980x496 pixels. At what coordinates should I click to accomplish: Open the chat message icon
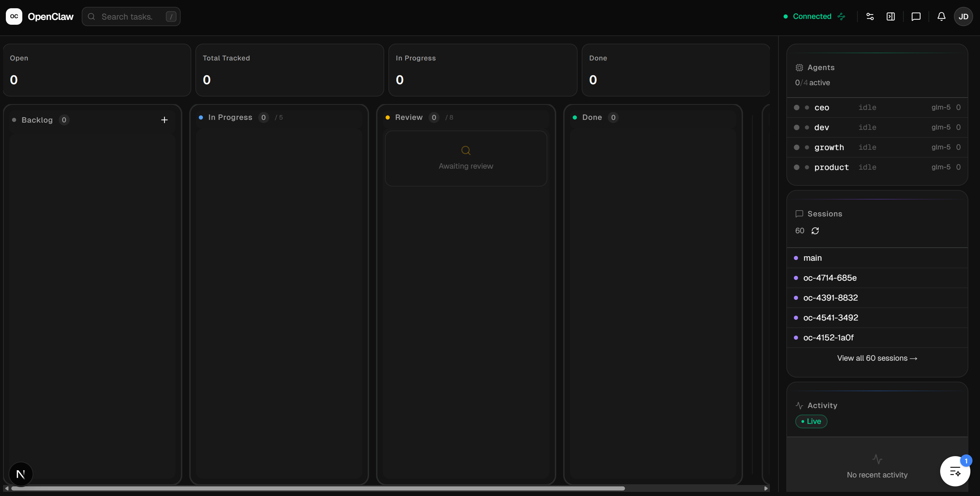point(916,16)
